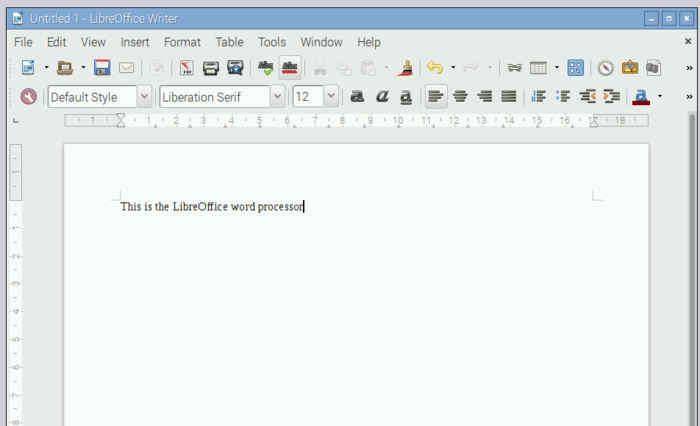Expand the Default Style paragraph dropdown
This screenshot has width=700, height=426.
tap(144, 97)
